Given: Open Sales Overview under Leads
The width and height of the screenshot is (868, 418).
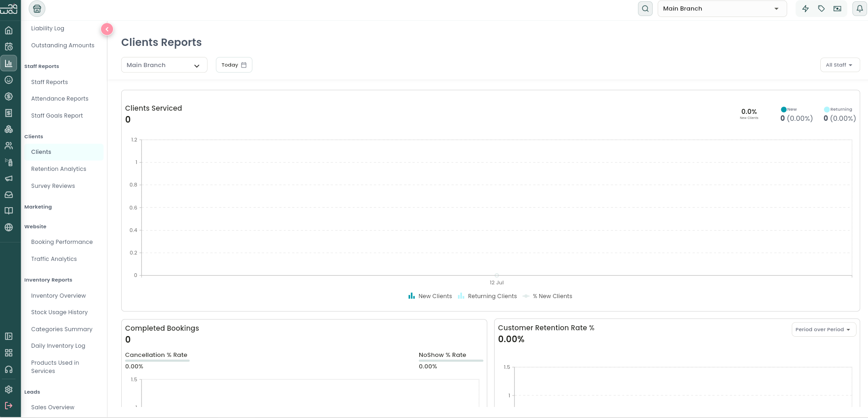Looking at the screenshot, I should point(53,407).
